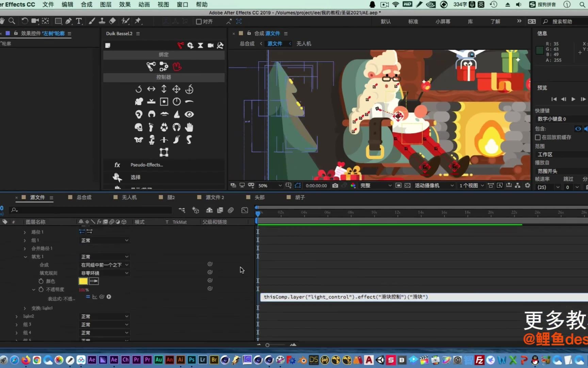Screen dimensions: 588x368
Task: Select the Clone Stamp tool
Action: 102,21
